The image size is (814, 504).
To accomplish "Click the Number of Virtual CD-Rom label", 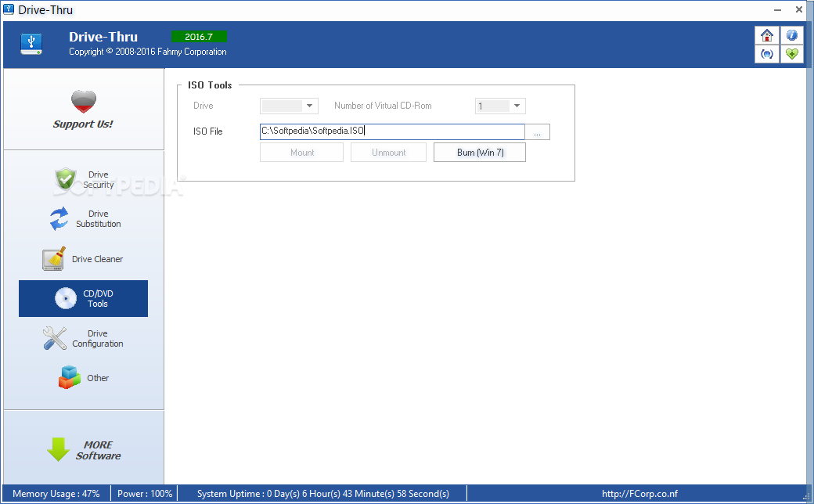I will coord(383,106).
